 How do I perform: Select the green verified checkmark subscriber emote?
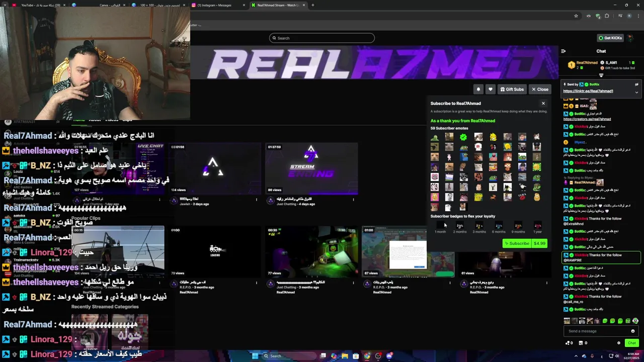[463, 137]
